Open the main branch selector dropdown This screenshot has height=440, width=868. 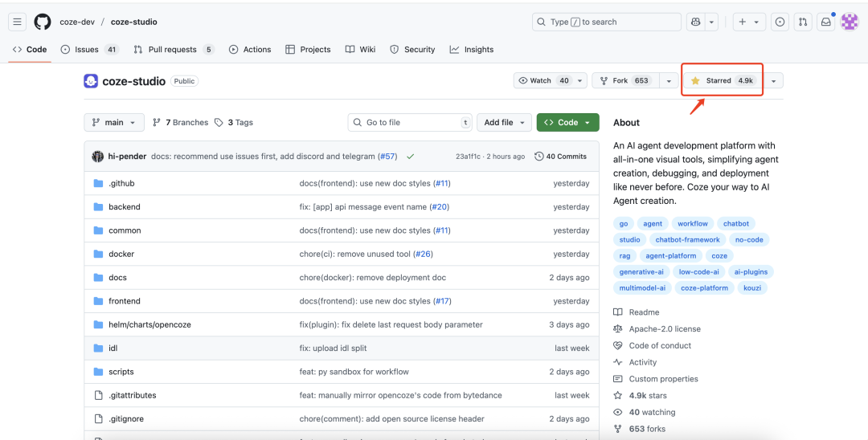coord(114,122)
